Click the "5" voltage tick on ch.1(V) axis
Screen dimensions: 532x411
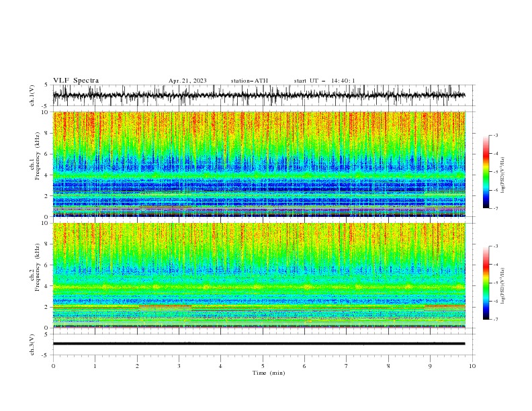click(x=46, y=85)
